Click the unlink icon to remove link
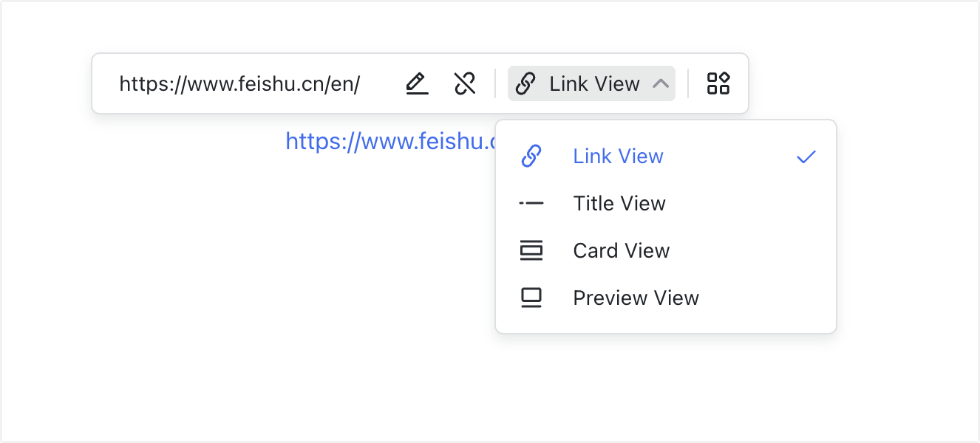 tap(465, 83)
